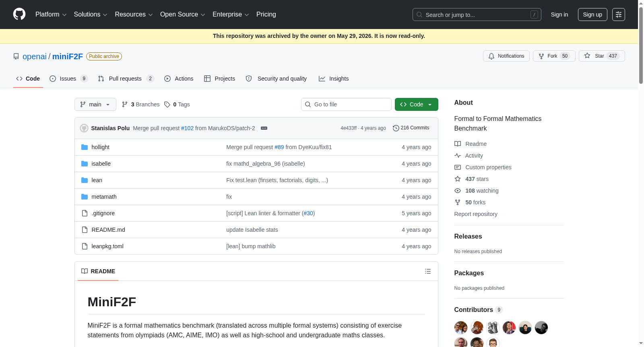Open pull request #89 link
The height and width of the screenshot is (347, 644).
point(279,147)
